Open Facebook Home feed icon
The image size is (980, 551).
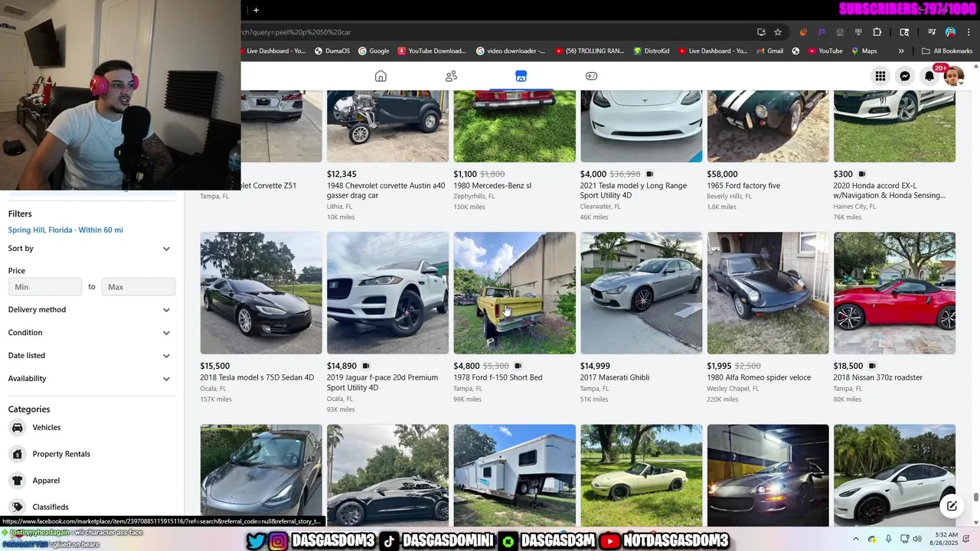click(x=381, y=76)
